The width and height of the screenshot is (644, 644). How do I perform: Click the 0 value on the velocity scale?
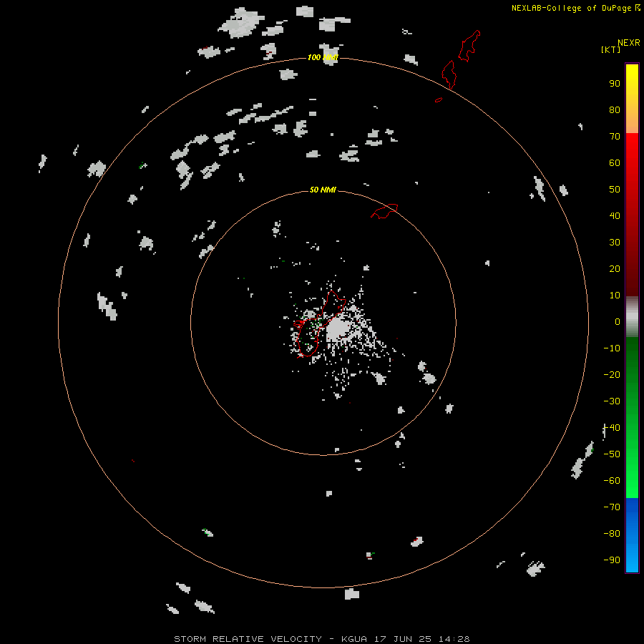point(618,321)
